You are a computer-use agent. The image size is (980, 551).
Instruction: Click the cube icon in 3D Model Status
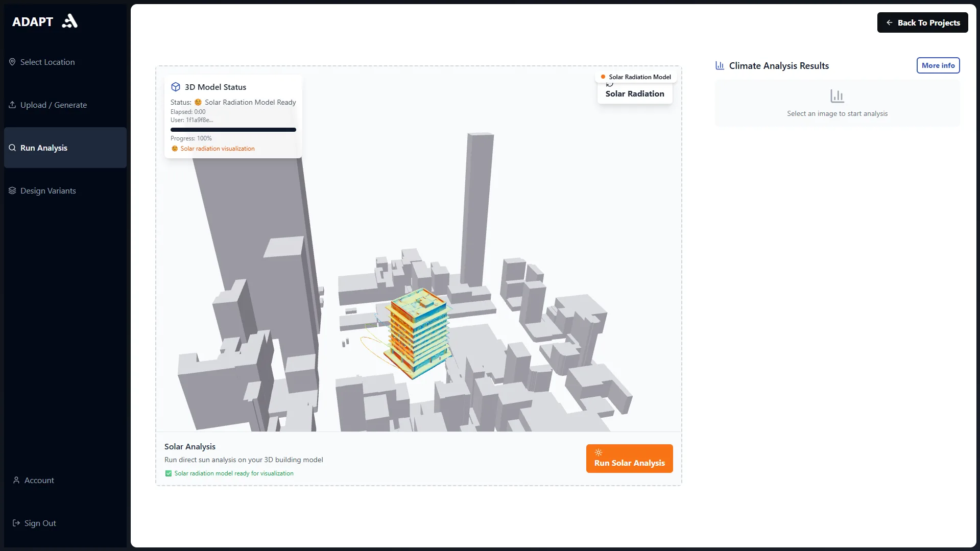click(176, 87)
